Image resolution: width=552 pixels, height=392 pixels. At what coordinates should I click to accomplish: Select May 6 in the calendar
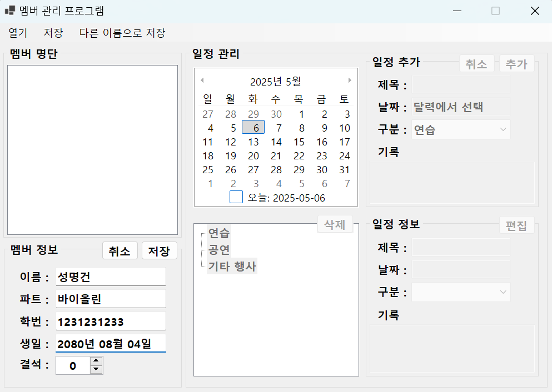pos(253,128)
